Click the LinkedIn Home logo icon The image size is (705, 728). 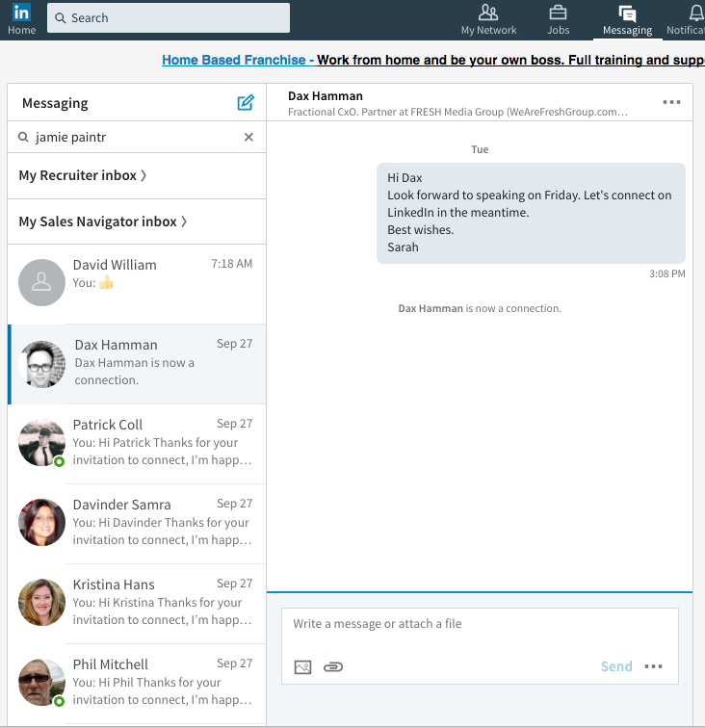coord(20,13)
